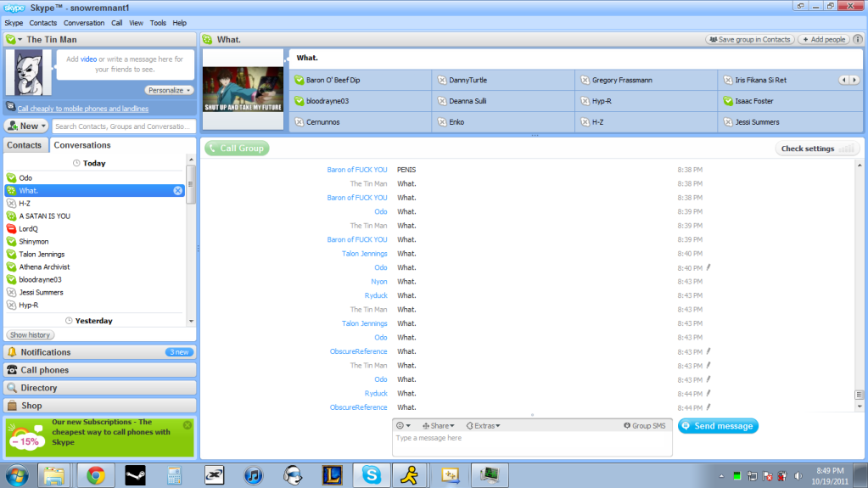The width and height of the screenshot is (868, 488).
Task: Click the emoticon smiley icon in message toolbar
Action: click(x=400, y=426)
